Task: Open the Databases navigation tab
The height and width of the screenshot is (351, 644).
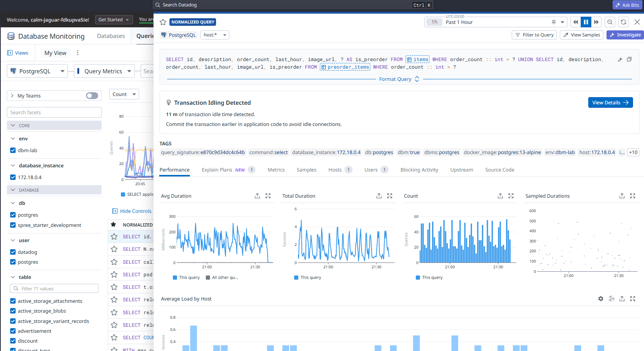Action: [111, 36]
